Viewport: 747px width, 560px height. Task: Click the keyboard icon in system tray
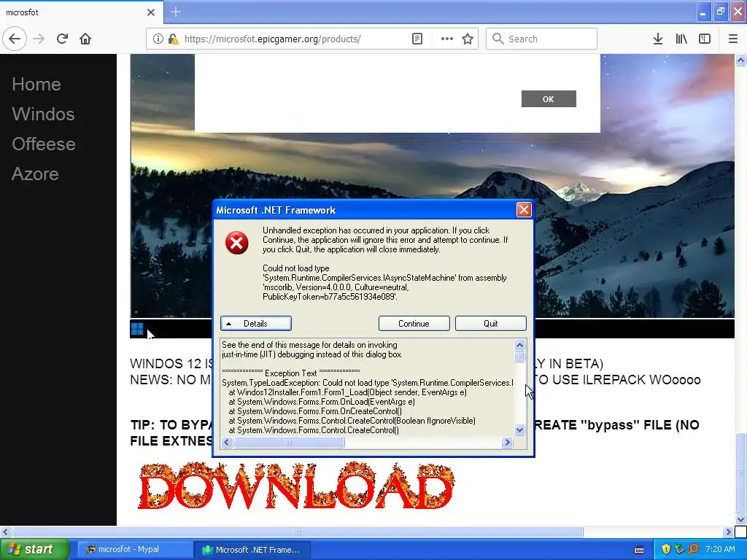639,550
